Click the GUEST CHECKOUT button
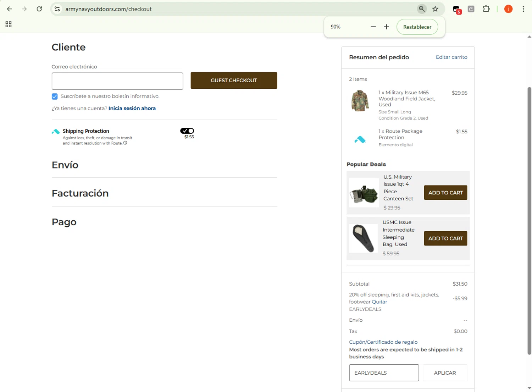 pos(234,81)
